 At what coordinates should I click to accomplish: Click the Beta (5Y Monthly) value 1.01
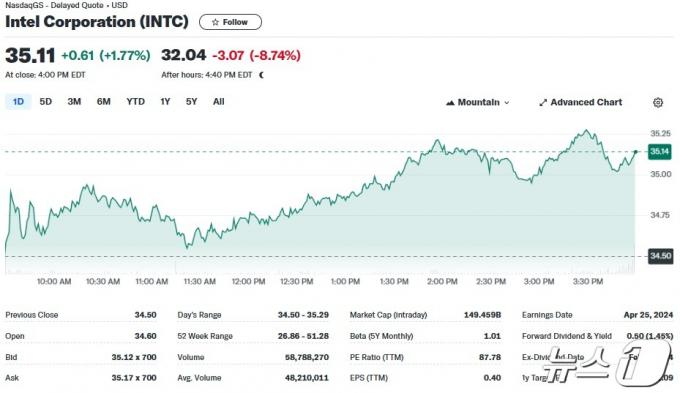[x=492, y=336]
